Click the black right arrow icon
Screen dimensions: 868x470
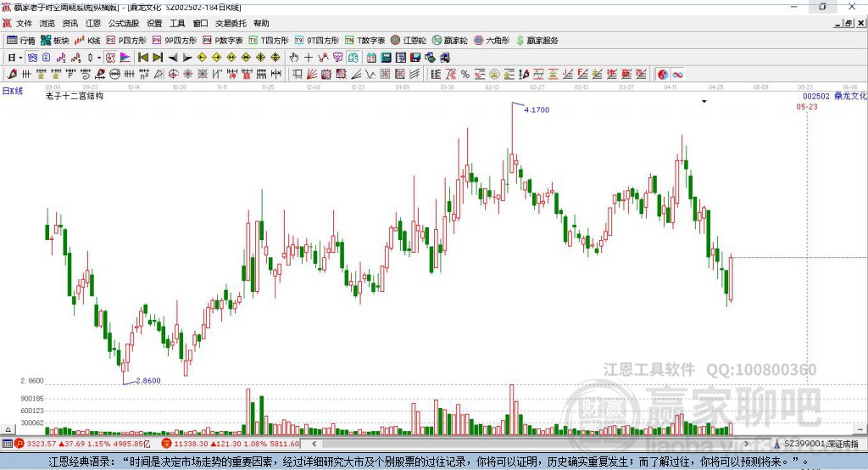[187, 58]
